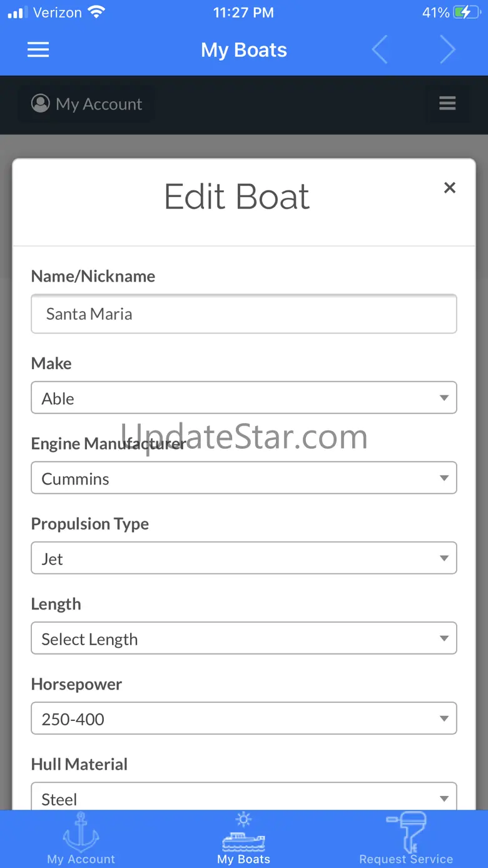This screenshot has width=488, height=868.
Task: Expand the Hull Material dropdown
Action: pyautogui.click(x=244, y=797)
